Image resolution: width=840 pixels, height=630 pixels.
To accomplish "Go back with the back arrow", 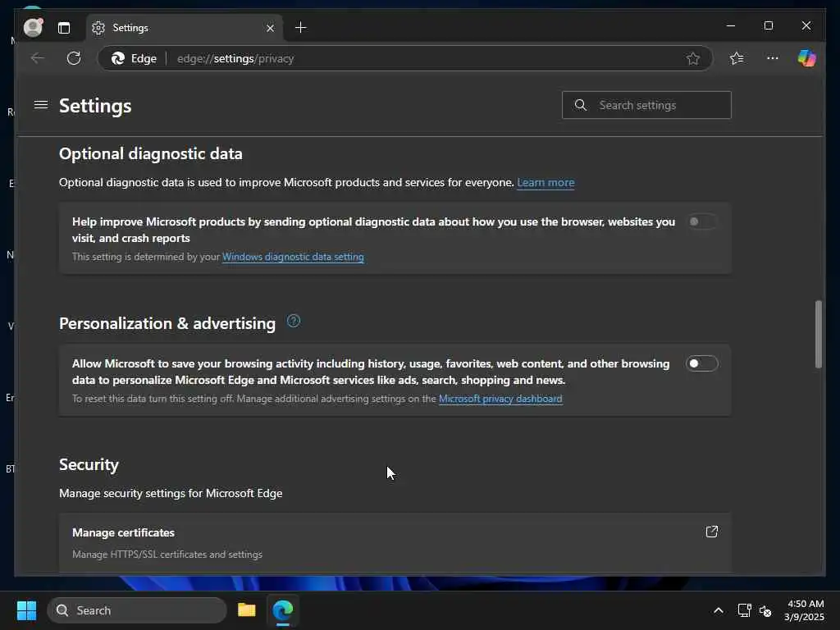I will click(x=38, y=58).
